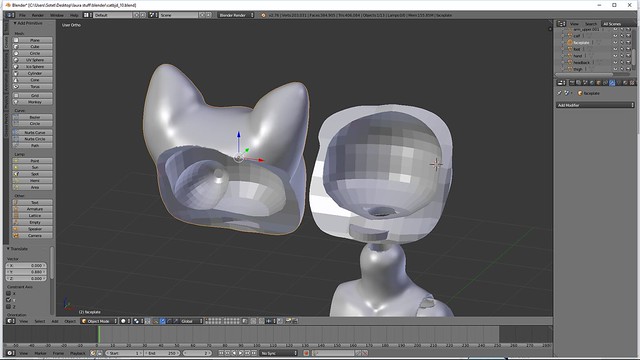This screenshot has width=640, height=360.
Task: Add an Area lamp
Action: point(33,187)
